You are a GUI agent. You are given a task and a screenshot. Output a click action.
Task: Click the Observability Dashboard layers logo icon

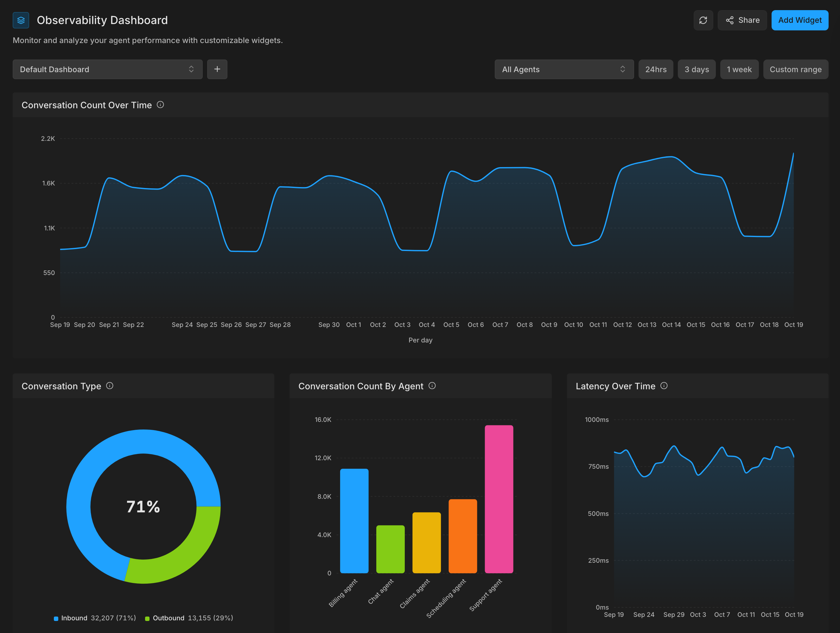(21, 20)
